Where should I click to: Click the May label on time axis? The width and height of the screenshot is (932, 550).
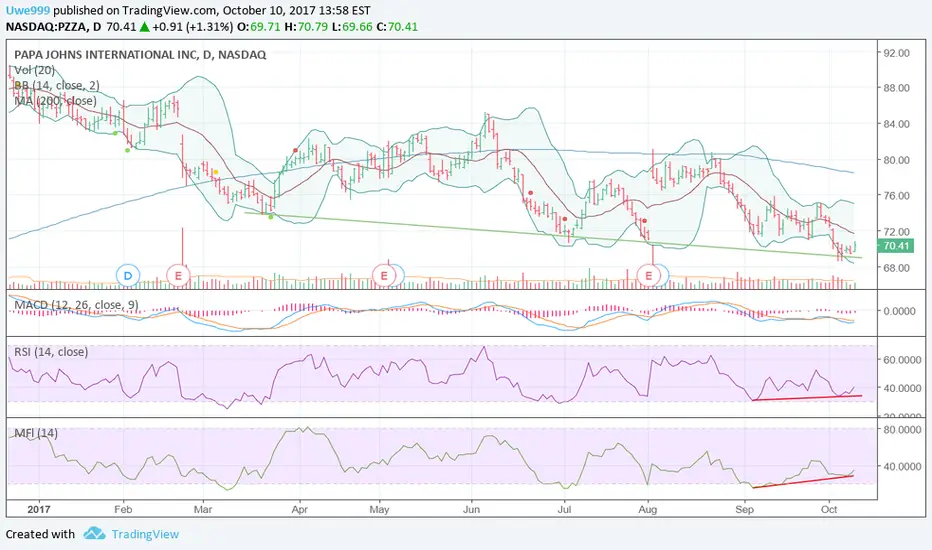[379, 510]
